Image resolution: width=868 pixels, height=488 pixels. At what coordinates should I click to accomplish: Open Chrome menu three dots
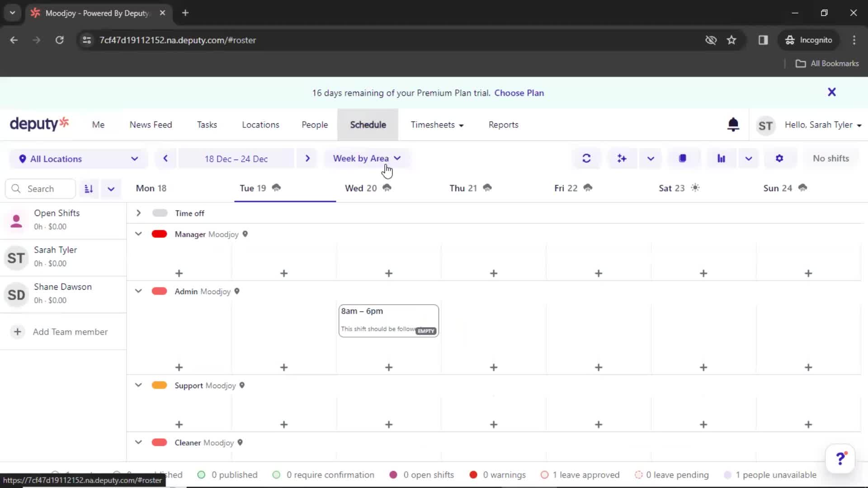(x=854, y=40)
